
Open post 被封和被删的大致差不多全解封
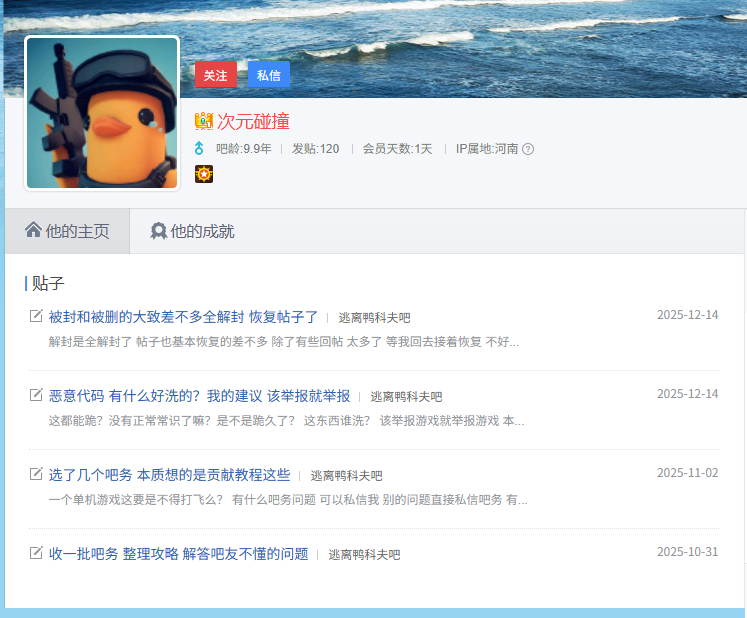pyautogui.click(x=183, y=317)
